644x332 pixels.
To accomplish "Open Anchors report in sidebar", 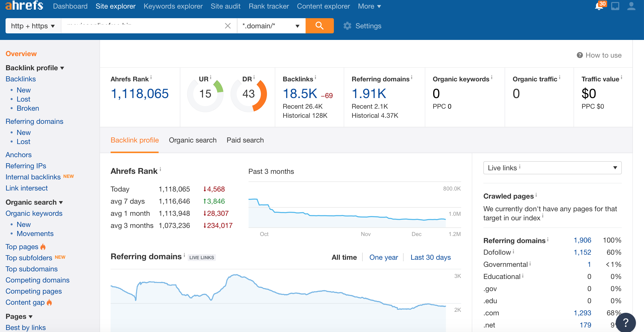I will click(18, 155).
